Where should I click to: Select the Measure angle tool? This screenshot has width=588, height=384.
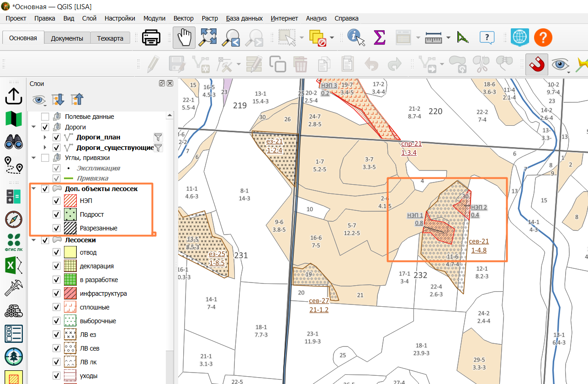coord(463,37)
